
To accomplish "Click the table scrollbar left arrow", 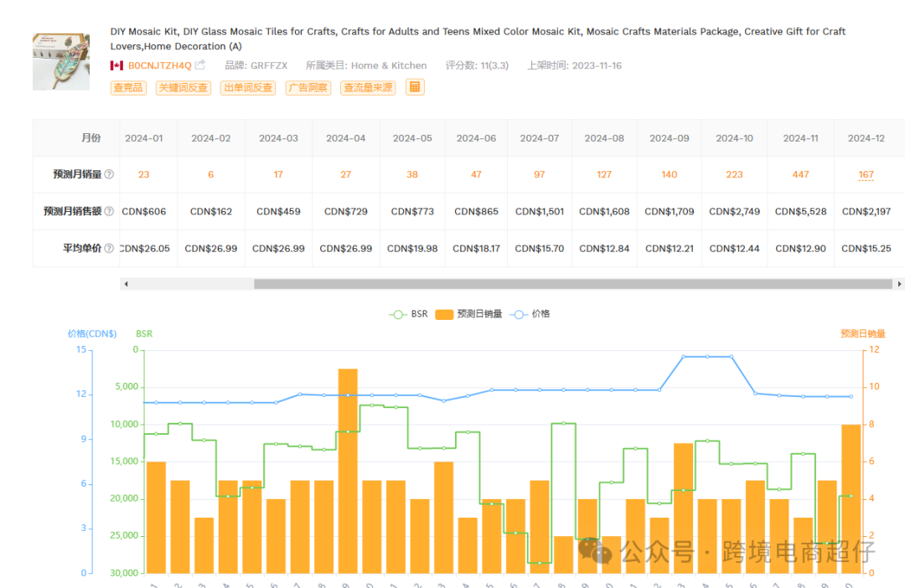I will click(x=126, y=284).
